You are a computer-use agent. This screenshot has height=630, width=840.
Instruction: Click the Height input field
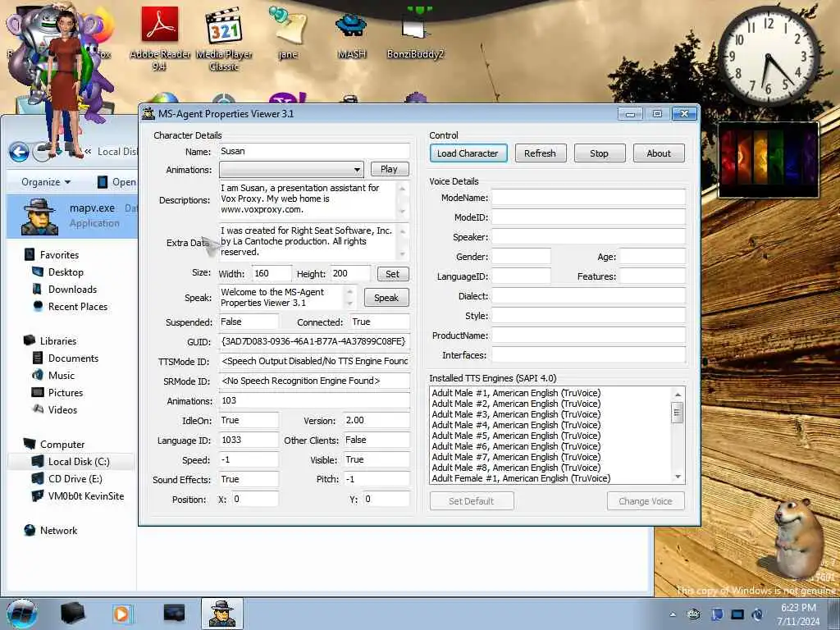[x=350, y=273]
